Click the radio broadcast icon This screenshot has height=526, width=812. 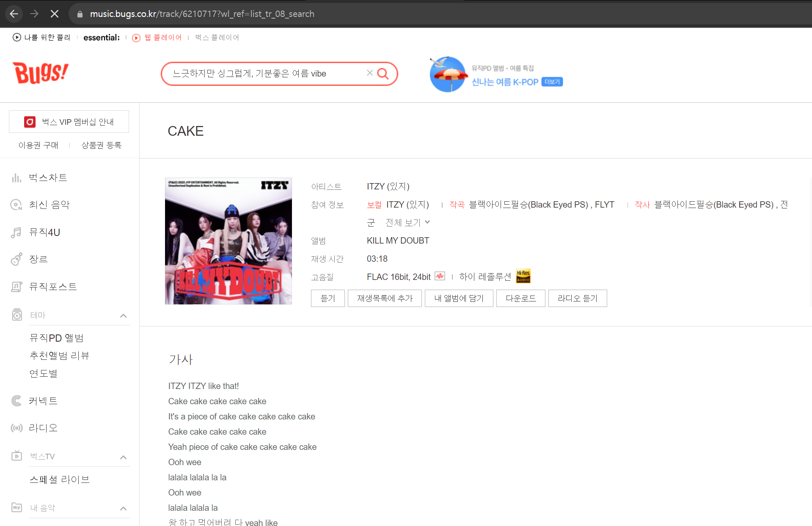pos(17,428)
